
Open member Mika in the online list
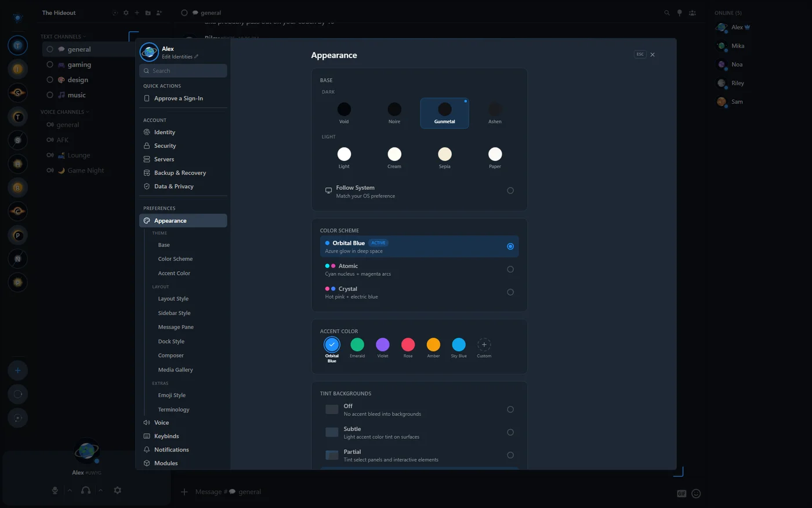(x=738, y=46)
